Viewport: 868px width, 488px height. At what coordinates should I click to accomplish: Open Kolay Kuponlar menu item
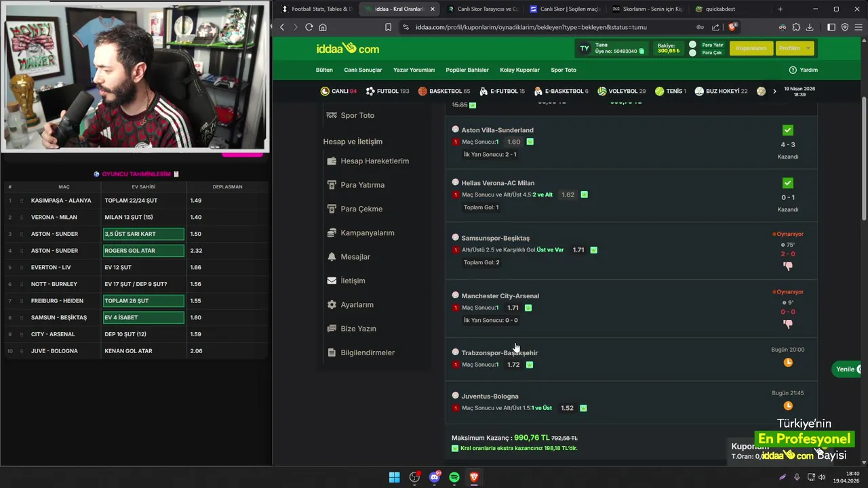click(x=519, y=70)
